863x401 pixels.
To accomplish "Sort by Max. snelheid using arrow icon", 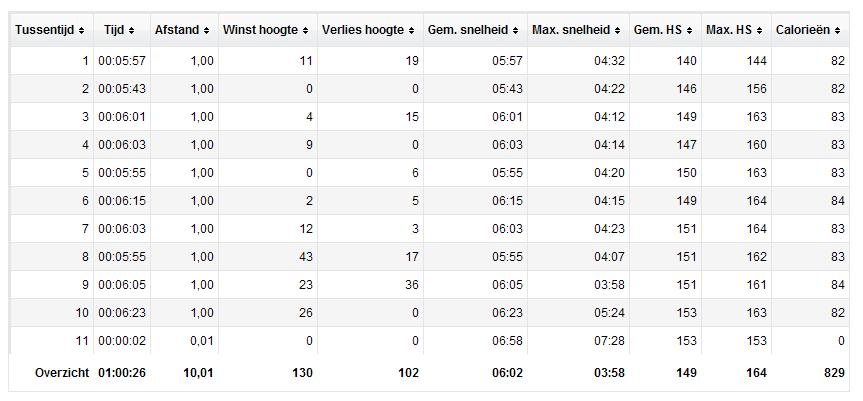I will [618, 31].
